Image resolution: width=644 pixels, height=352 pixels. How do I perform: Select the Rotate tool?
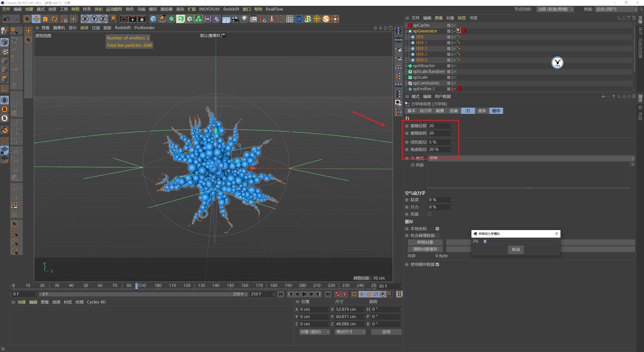coord(54,19)
